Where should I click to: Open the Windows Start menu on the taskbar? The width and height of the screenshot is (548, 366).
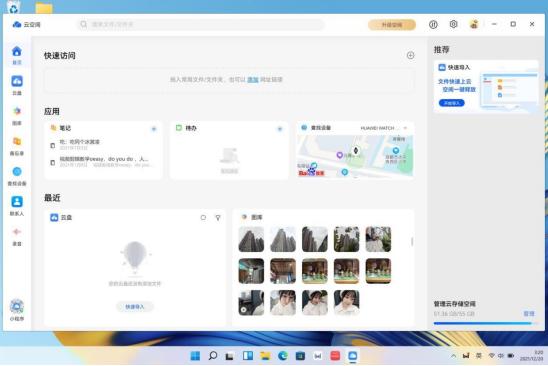[195, 356]
